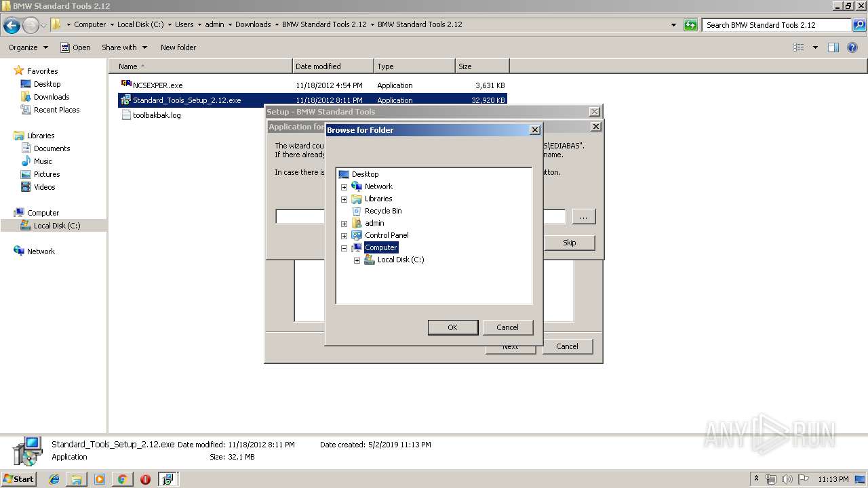Select Local Disk (C:) in Browse dialog tree

click(401, 260)
